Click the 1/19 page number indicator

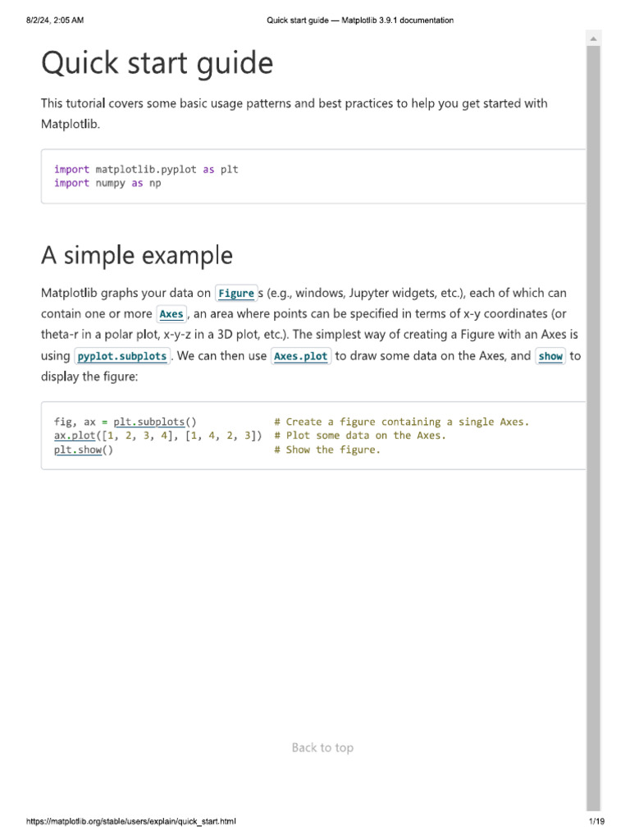tap(597, 821)
